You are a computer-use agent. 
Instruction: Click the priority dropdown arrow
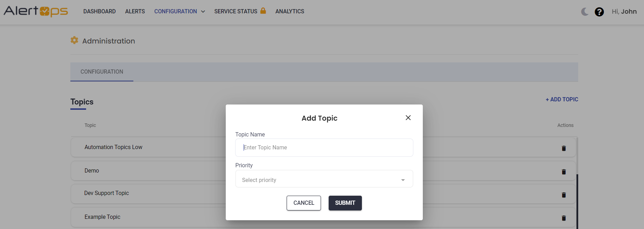tap(403, 180)
